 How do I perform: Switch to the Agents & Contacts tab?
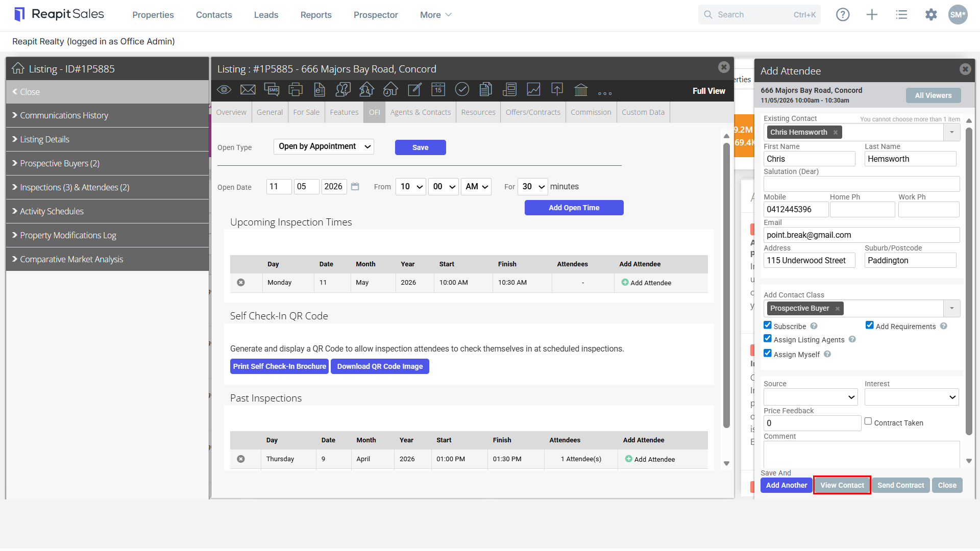[x=421, y=112]
